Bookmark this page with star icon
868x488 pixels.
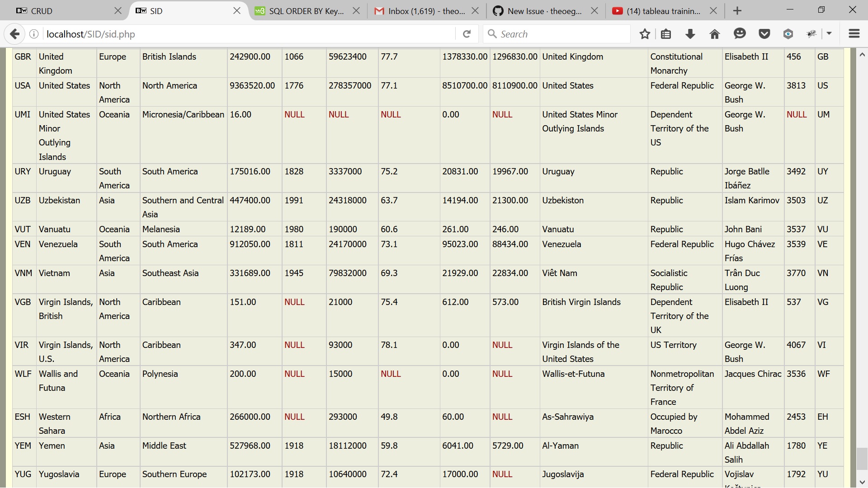coord(645,34)
